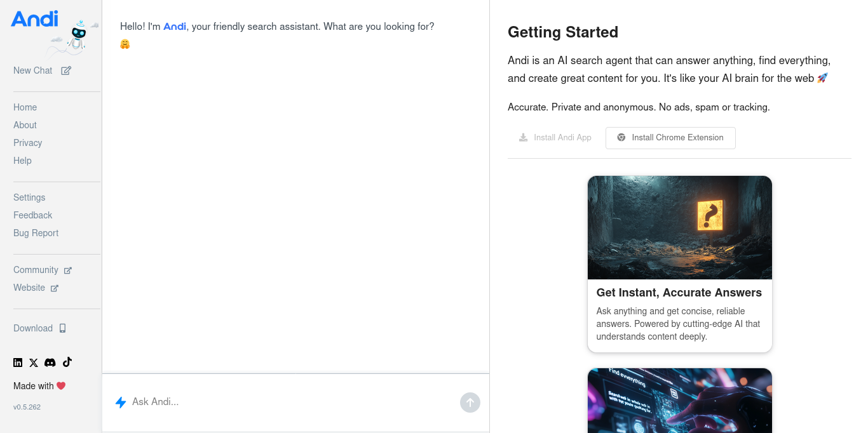Open the LinkedIn social icon
Viewport: 868px width, 433px height.
click(x=18, y=363)
